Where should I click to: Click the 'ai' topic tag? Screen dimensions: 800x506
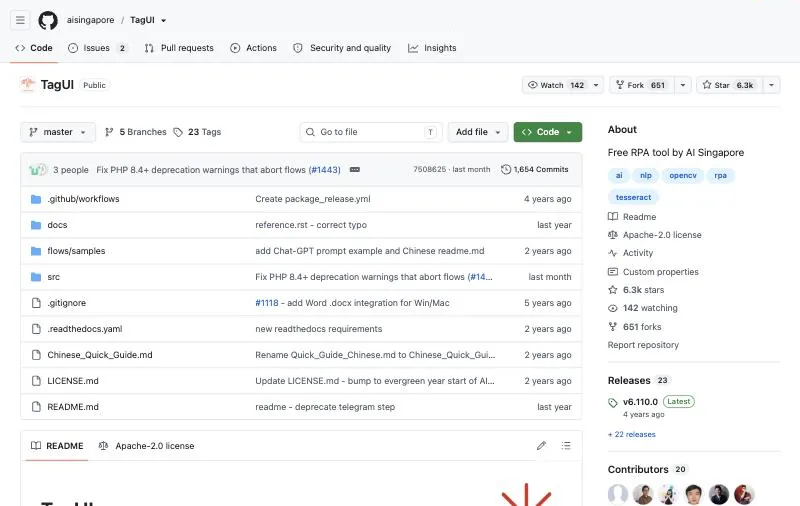[x=619, y=175]
